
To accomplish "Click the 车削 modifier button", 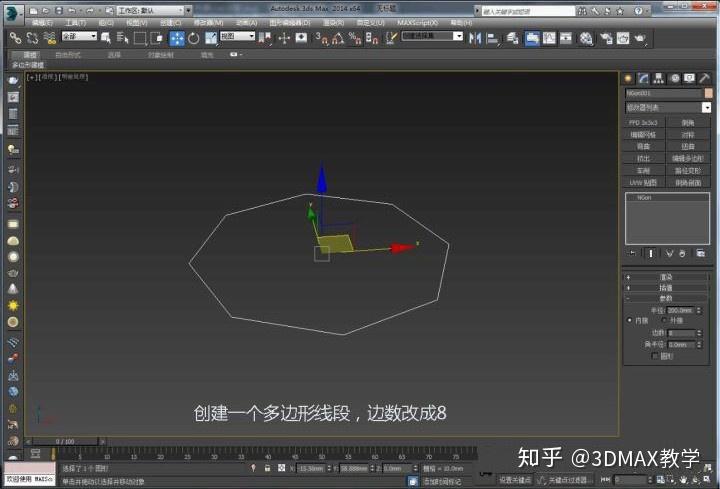I will [644, 171].
